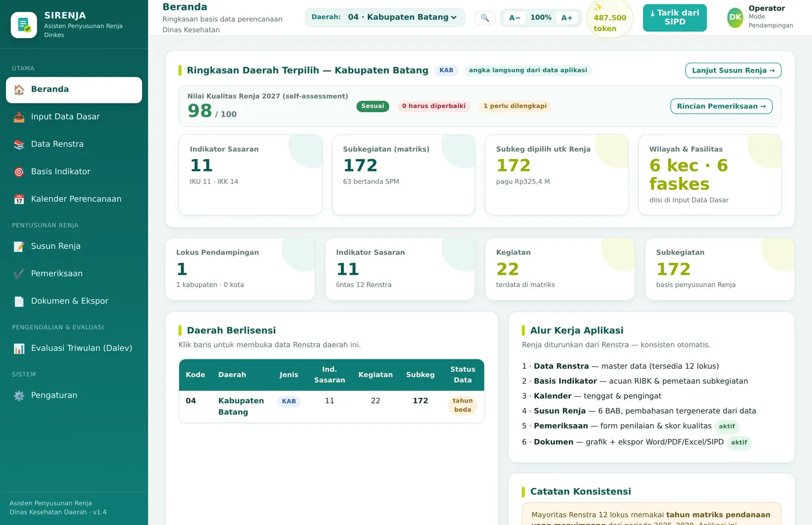
Task: Click the Lokus Pendampingan summary card
Action: 240,269
